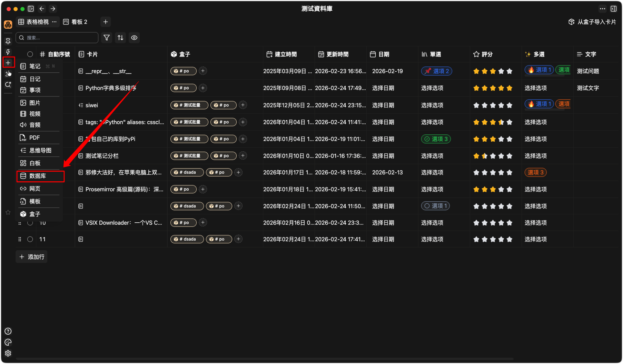
Task: Open date picker showing 2026-02-13
Action: click(387, 172)
